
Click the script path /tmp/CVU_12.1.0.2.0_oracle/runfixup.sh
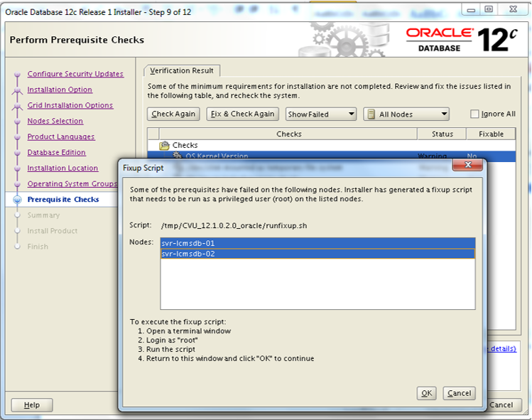click(x=234, y=225)
